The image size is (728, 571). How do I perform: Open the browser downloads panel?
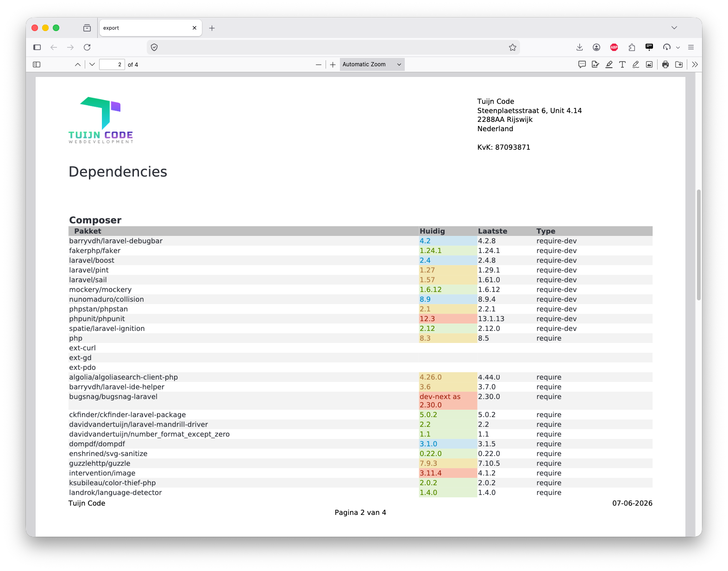[579, 47]
